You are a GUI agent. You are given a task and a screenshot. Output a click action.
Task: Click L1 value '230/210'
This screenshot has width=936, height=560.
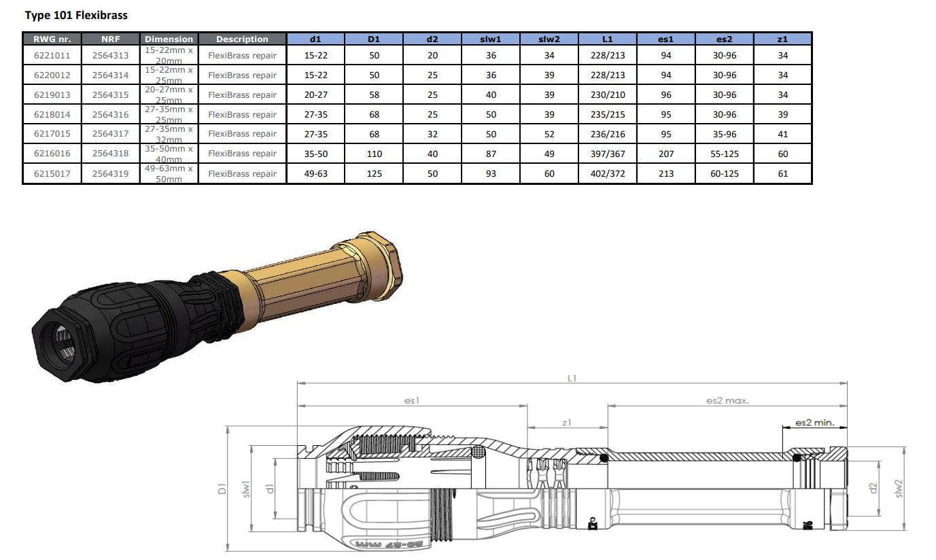pyautogui.click(x=608, y=95)
